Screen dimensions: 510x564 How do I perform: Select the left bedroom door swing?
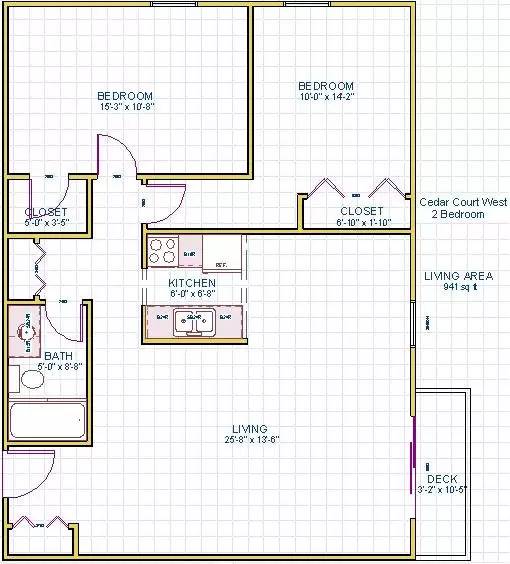(117, 155)
